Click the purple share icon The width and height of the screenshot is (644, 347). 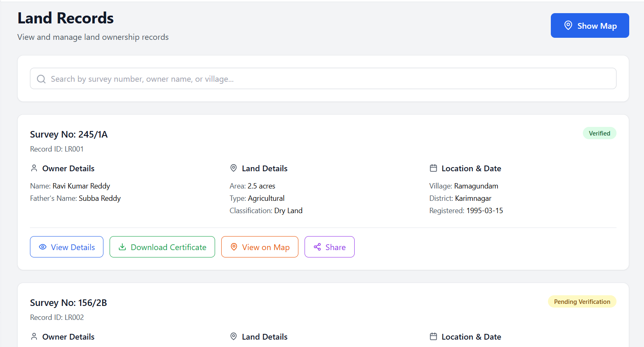(317, 247)
